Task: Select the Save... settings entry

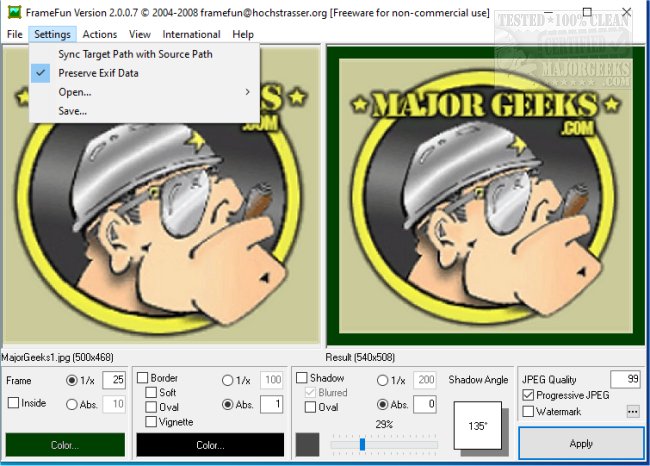Action: 144,111
